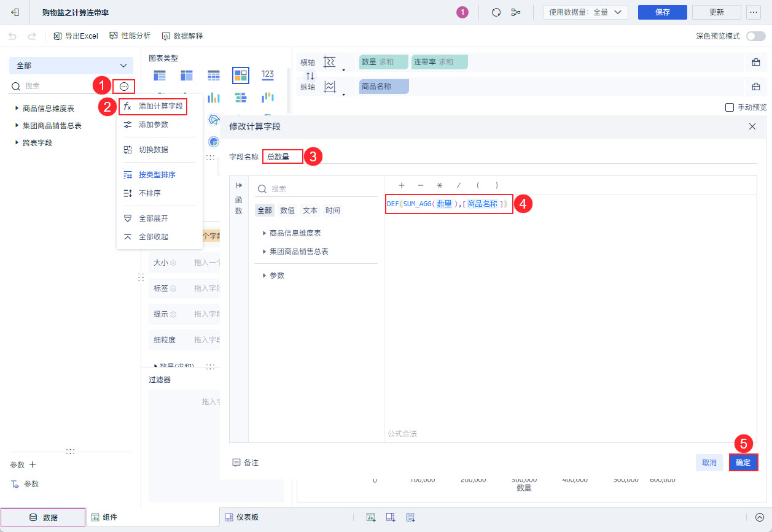Click 确定 to confirm the field

point(743,463)
